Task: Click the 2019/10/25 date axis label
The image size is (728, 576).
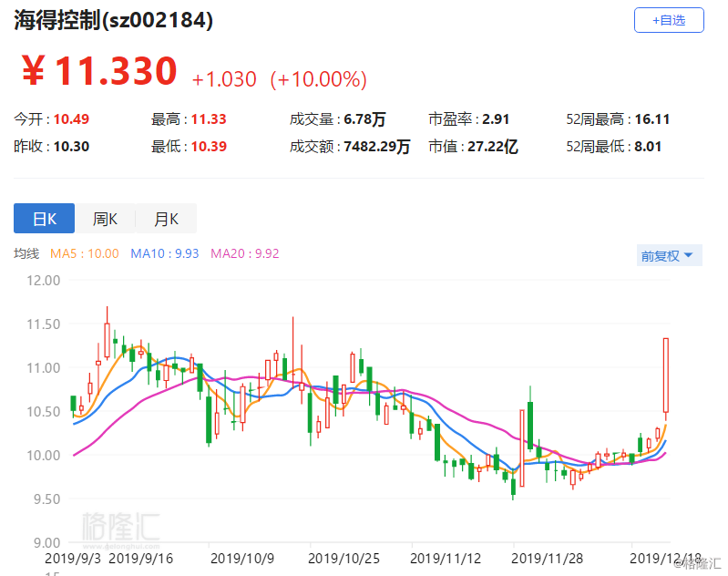Action: (344, 559)
